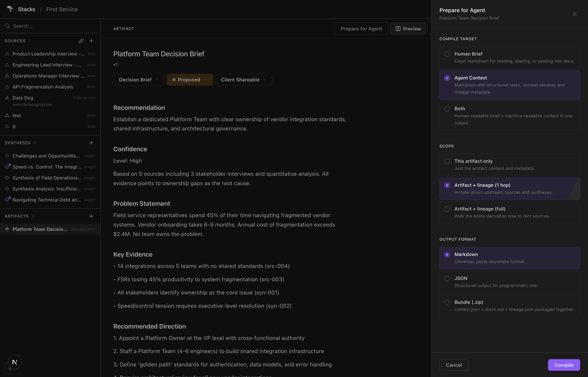Open the Decision Brief type dropdown
This screenshot has width=588, height=377.
tap(138, 80)
